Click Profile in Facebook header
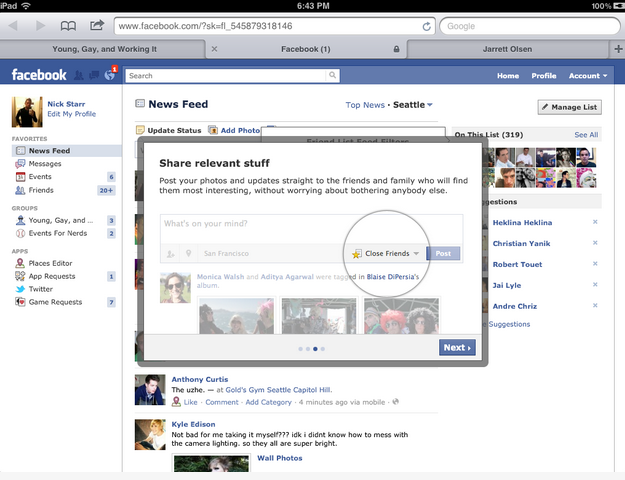 544,76
